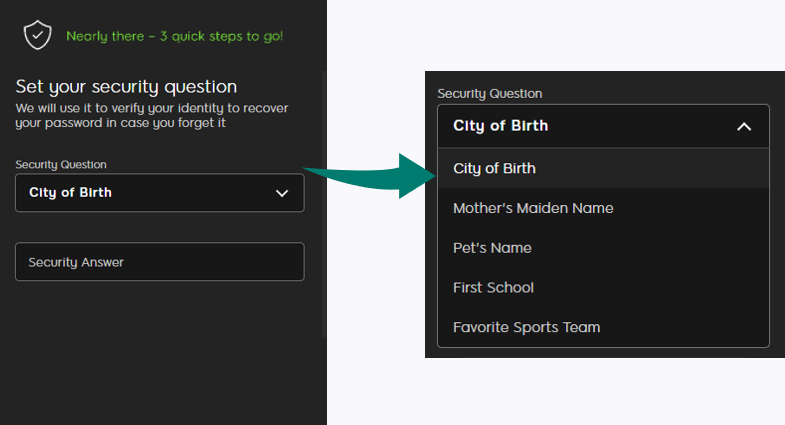This screenshot has width=785, height=425.
Task: Select City of Birth from the option list
Action: [x=494, y=168]
